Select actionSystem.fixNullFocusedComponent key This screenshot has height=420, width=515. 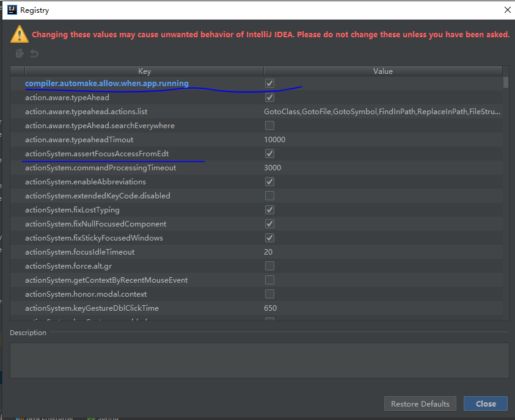coord(95,224)
